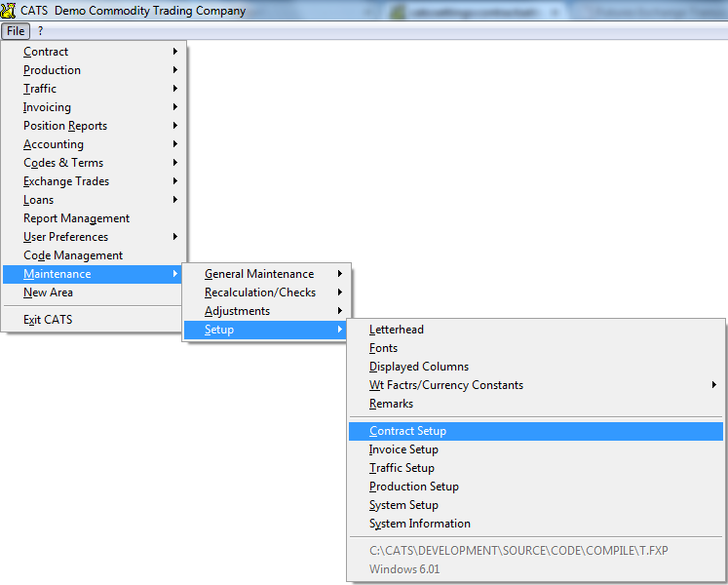
Task: Open the Recalculation/Checks submenu
Action: click(x=266, y=292)
